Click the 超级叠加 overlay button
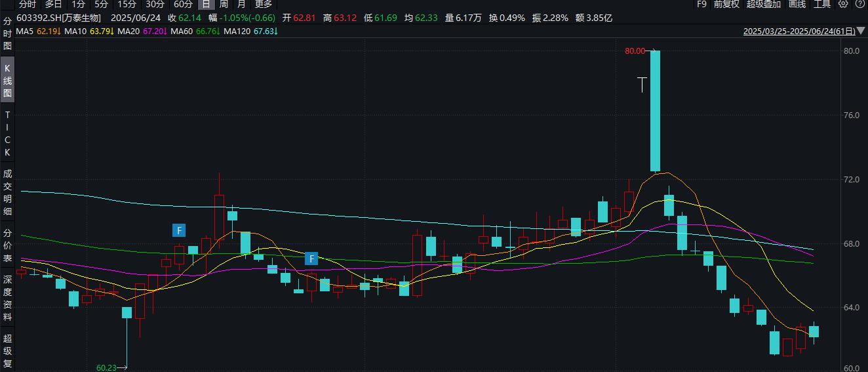 [763, 4]
